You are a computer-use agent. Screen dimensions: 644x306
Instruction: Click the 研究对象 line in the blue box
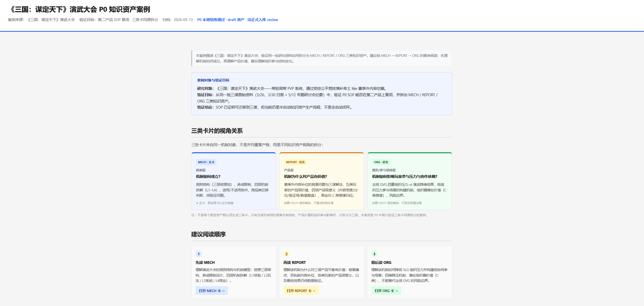click(x=292, y=89)
